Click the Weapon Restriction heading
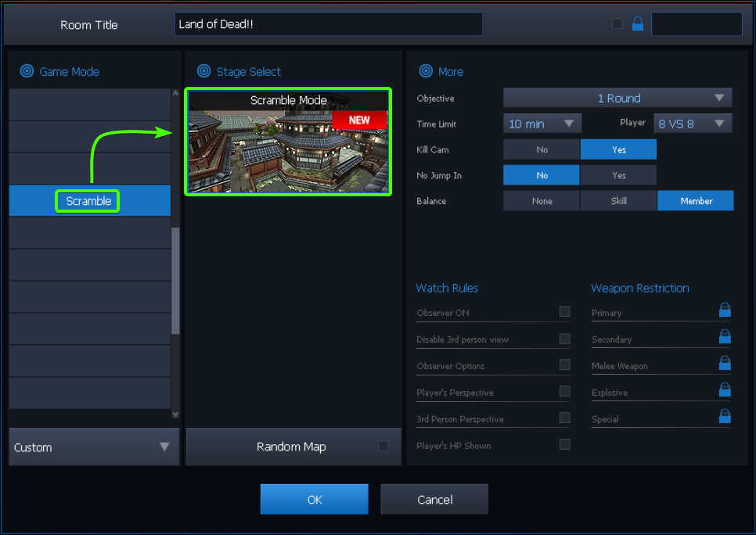This screenshot has width=756, height=535. [x=640, y=288]
